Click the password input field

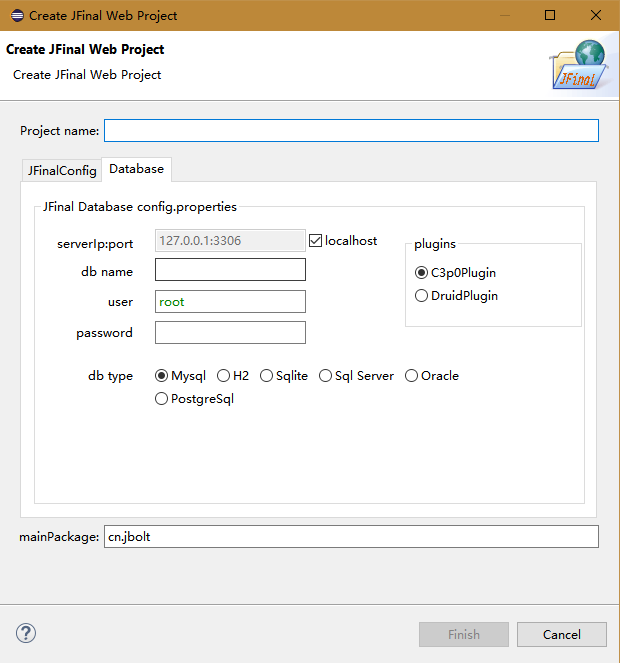click(230, 332)
